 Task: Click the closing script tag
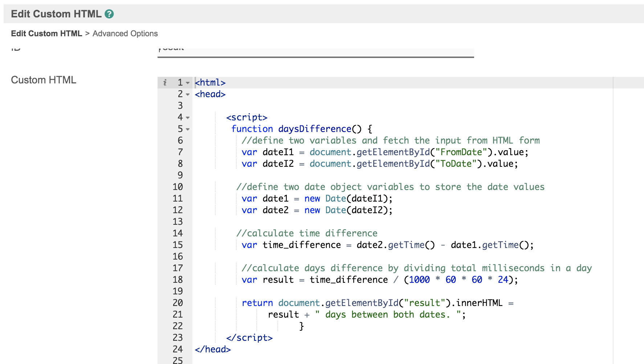[249, 338]
